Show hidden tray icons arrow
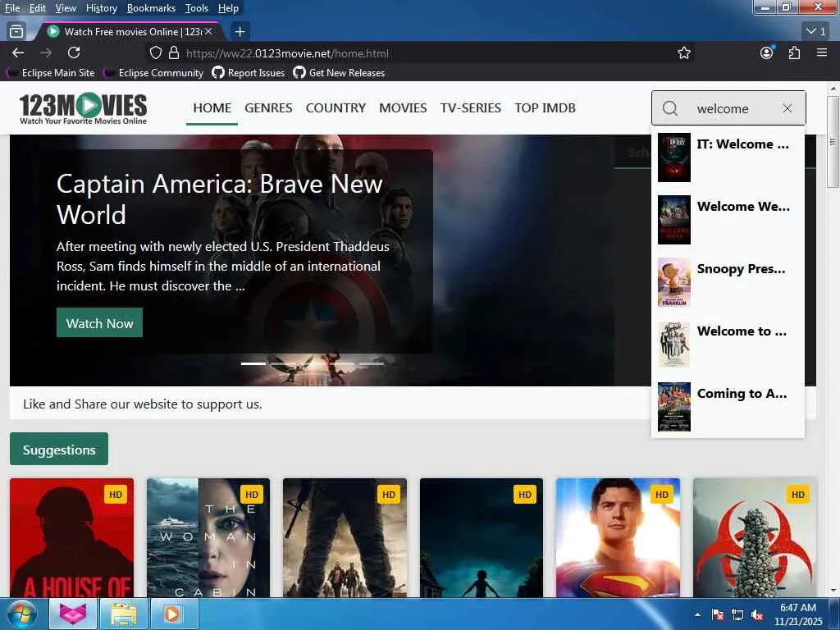Image resolution: width=840 pixels, height=630 pixels. point(697,614)
